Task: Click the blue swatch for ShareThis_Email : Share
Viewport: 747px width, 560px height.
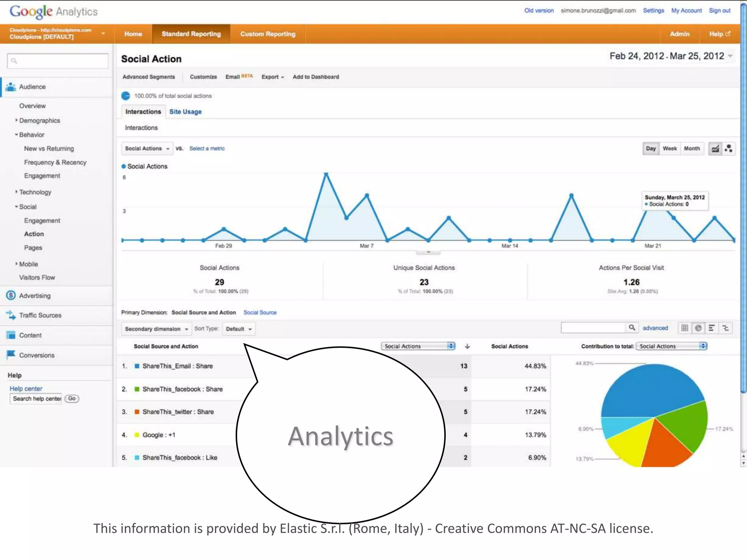Action: [137, 366]
